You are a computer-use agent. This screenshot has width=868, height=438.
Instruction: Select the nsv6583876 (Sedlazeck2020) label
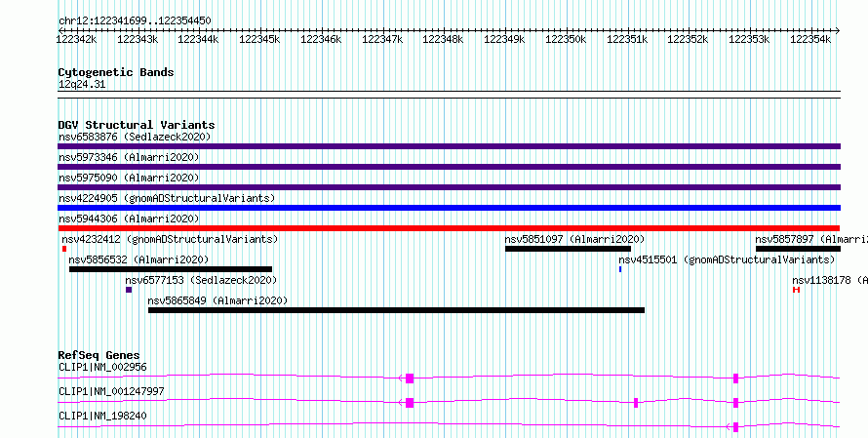(135, 137)
